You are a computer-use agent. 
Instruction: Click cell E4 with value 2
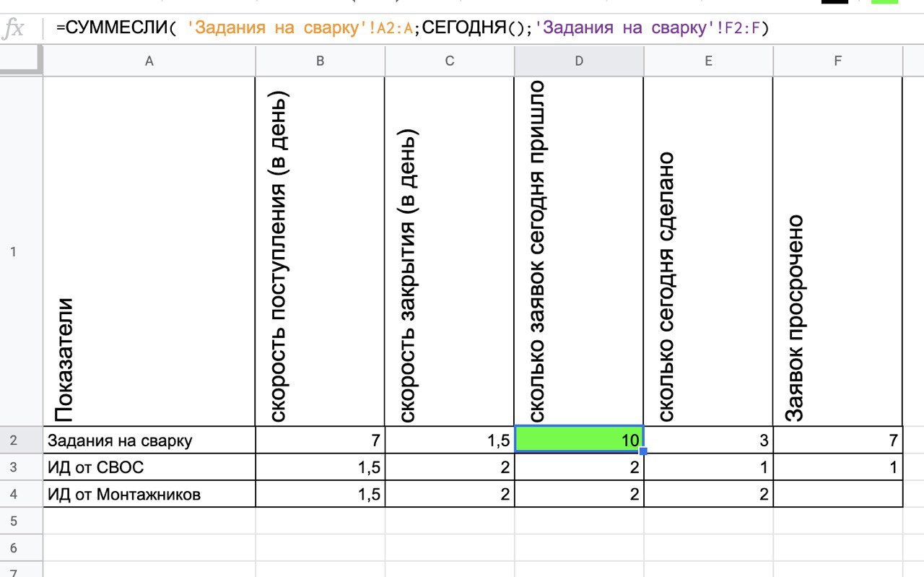[708, 494]
